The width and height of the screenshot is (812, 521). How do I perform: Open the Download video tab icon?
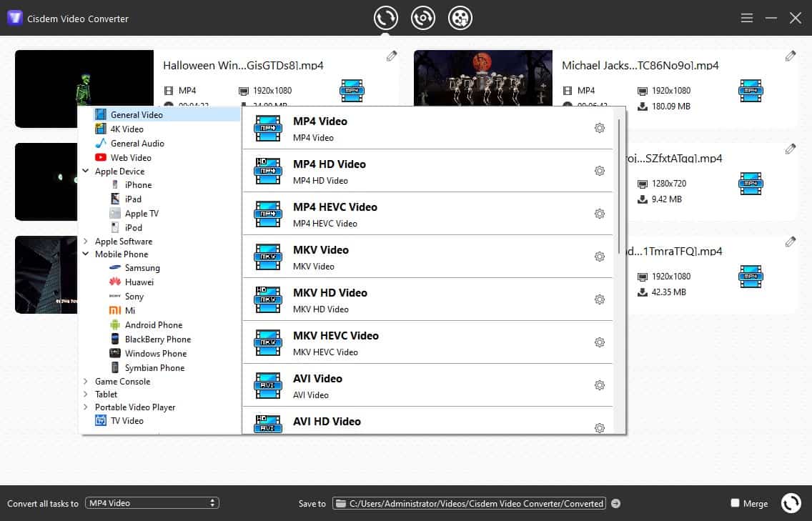pos(460,18)
